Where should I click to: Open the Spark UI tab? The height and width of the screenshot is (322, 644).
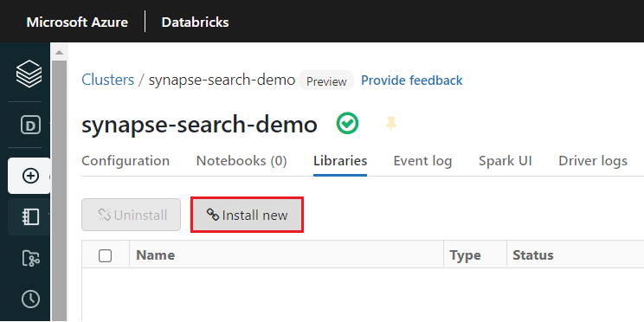pyautogui.click(x=506, y=161)
